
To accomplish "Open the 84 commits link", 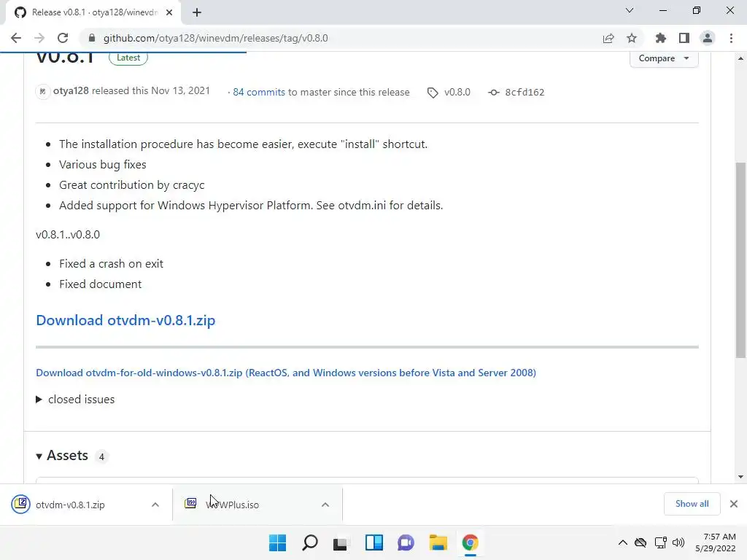I will (259, 92).
